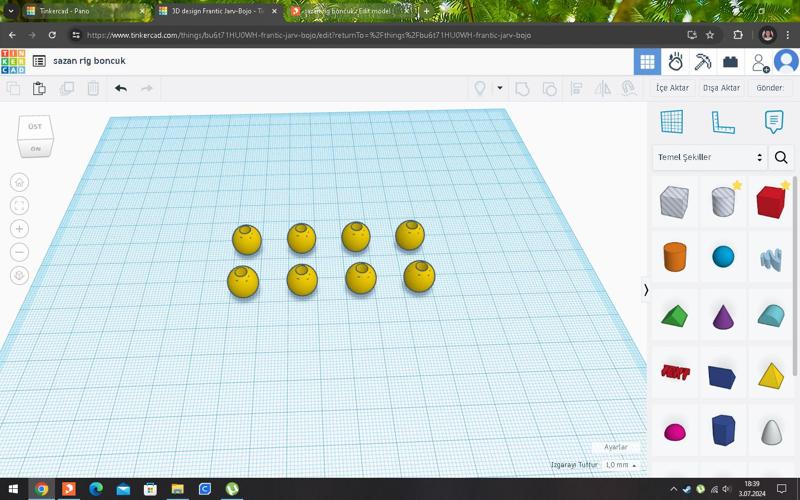Pick the purple Cone shape

click(x=723, y=316)
